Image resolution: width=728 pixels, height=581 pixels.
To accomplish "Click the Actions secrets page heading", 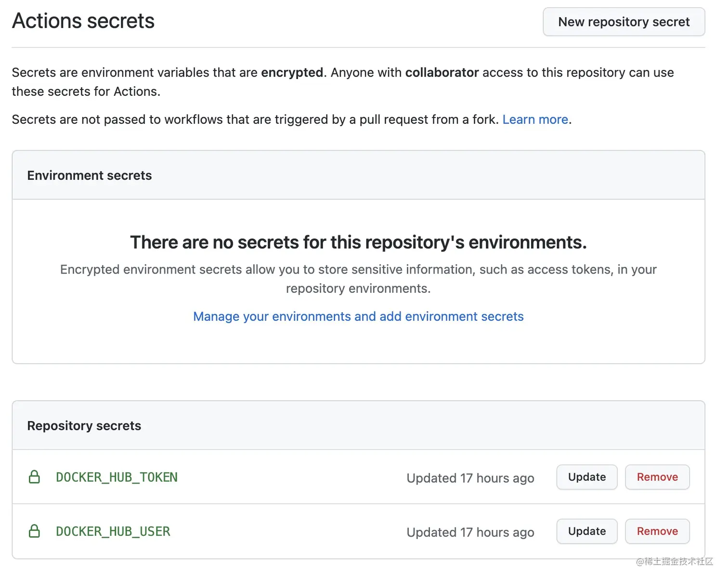I will tap(83, 21).
